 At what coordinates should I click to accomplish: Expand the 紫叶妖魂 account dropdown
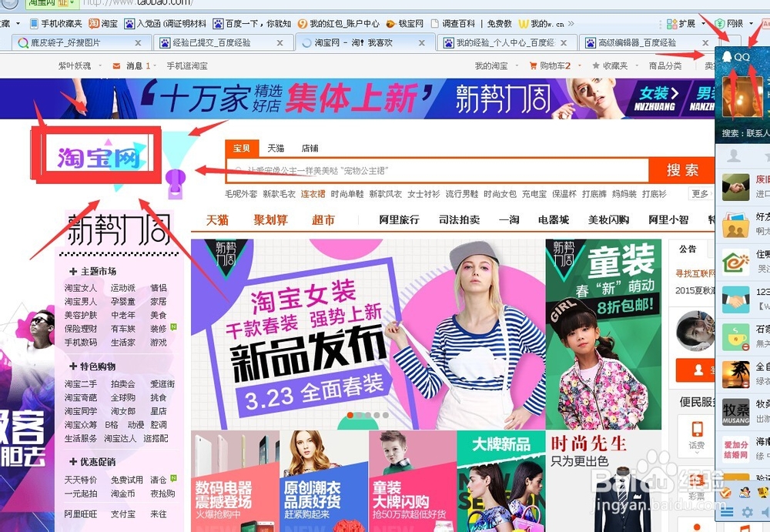pos(100,65)
